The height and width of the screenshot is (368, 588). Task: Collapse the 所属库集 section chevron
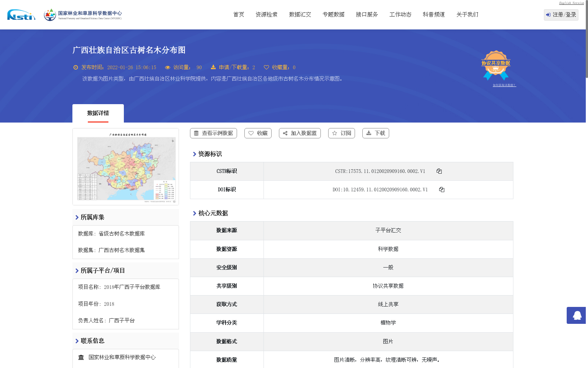[77, 217]
